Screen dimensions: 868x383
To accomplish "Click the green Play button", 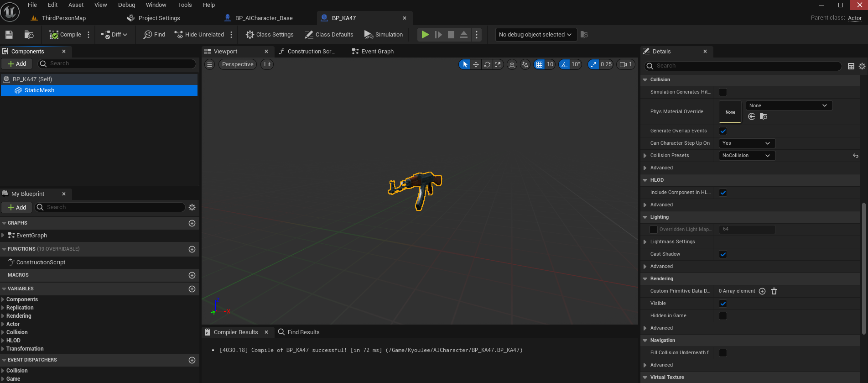I will tap(425, 35).
